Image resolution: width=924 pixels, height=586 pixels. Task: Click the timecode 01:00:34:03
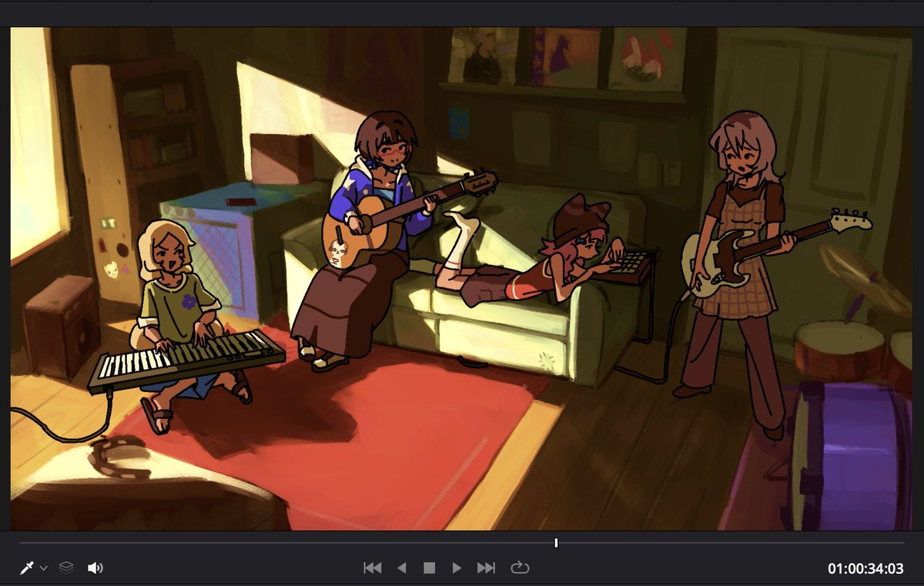pos(865,569)
